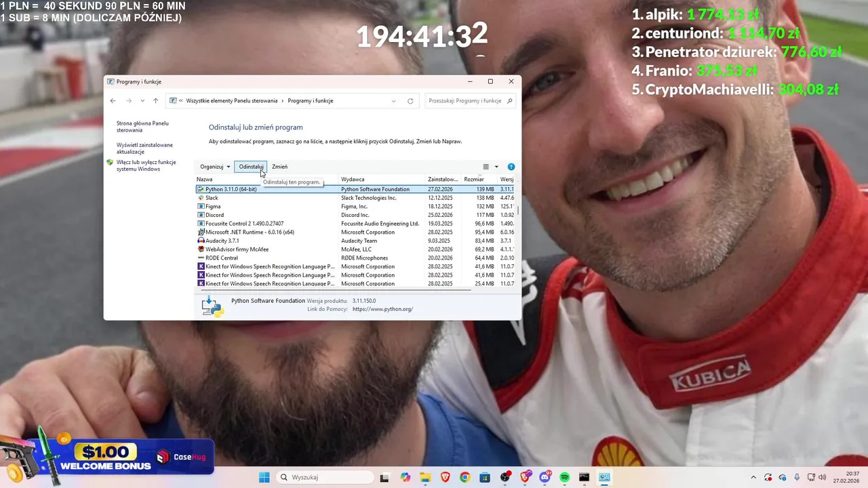Sort by the Rozmiar column header
868x488 pixels.
pyautogui.click(x=479, y=180)
